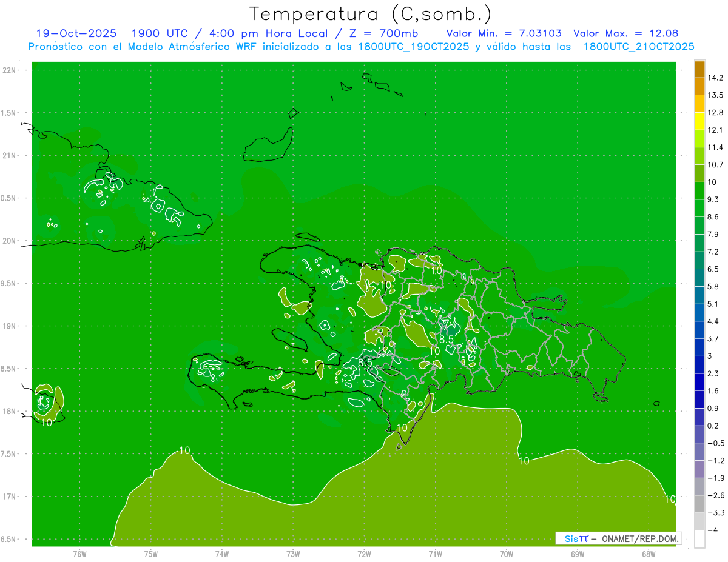The image size is (728, 562).
Task: Pick the white swatch below -4 in legend
Action: coord(699,539)
